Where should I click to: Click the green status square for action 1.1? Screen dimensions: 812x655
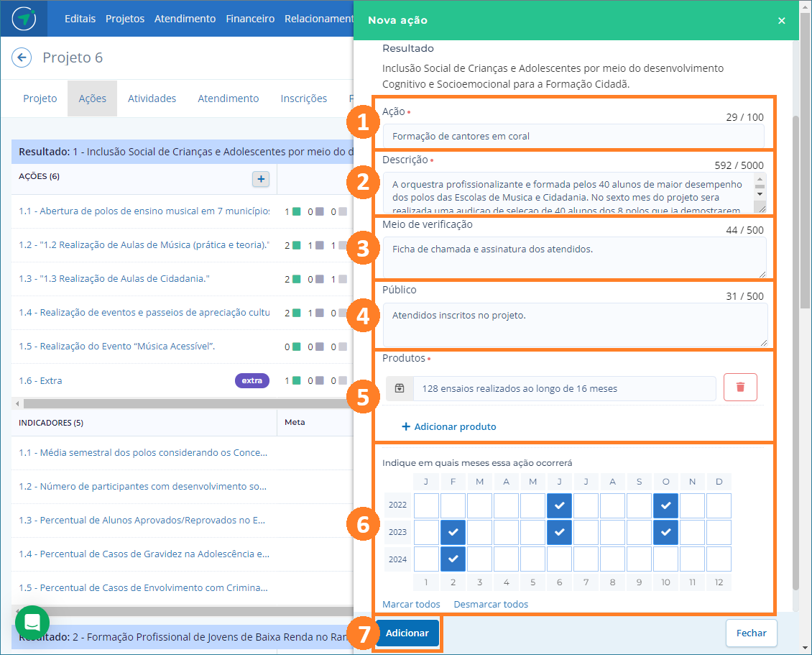(297, 211)
